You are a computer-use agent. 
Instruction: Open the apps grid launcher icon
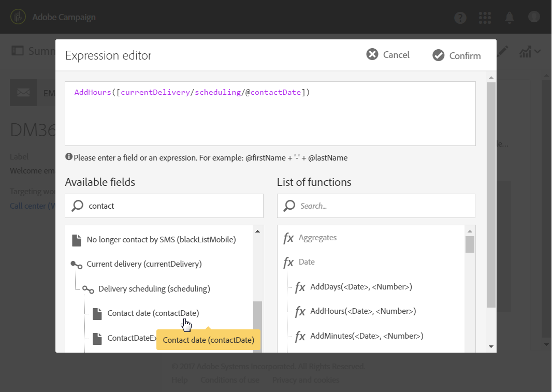(x=485, y=18)
